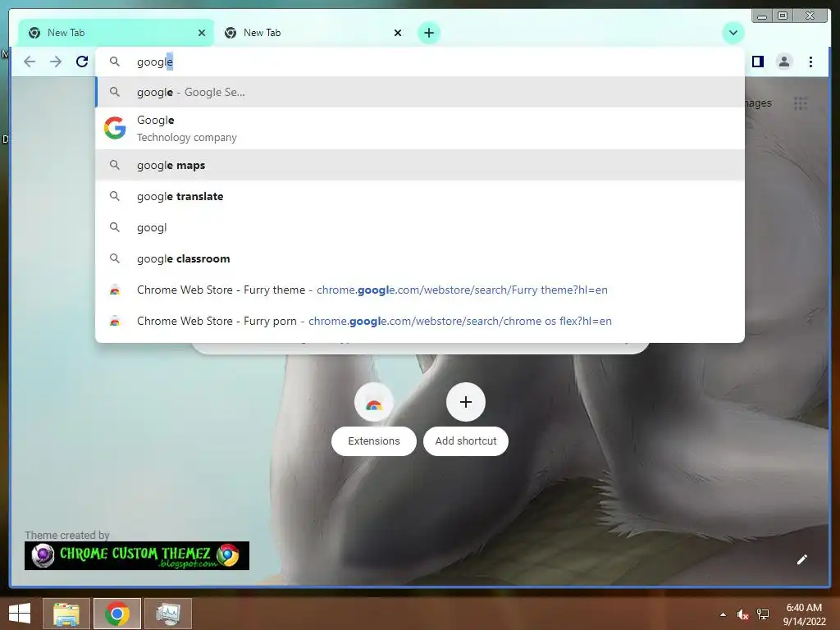The image size is (840, 630).
Task: Choose the 'google classroom' suggestion
Action: coord(420,258)
